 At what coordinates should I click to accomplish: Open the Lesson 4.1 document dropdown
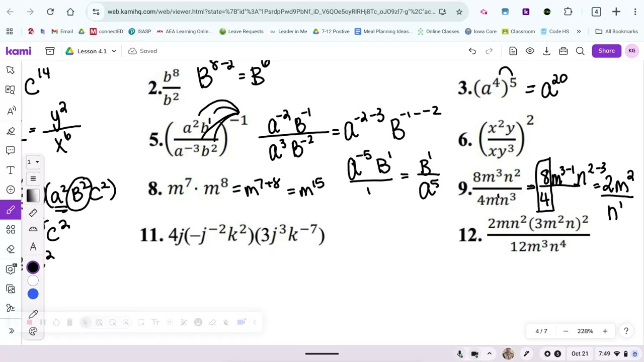tap(91, 51)
